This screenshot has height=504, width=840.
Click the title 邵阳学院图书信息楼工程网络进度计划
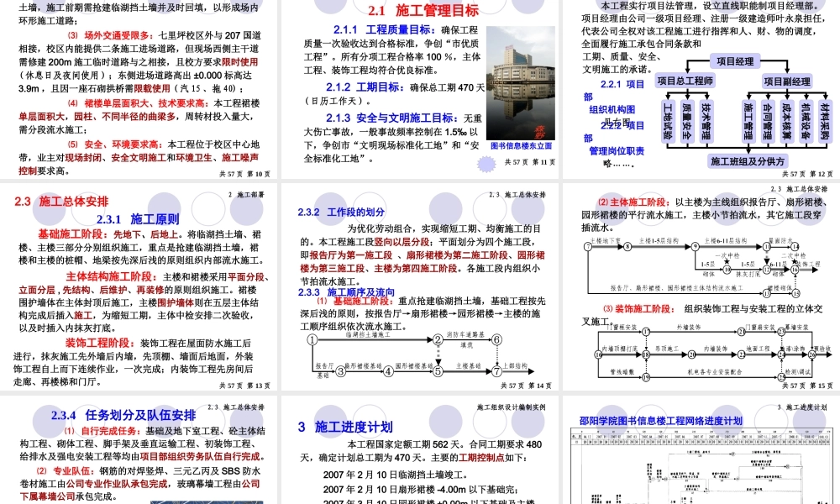(x=660, y=421)
